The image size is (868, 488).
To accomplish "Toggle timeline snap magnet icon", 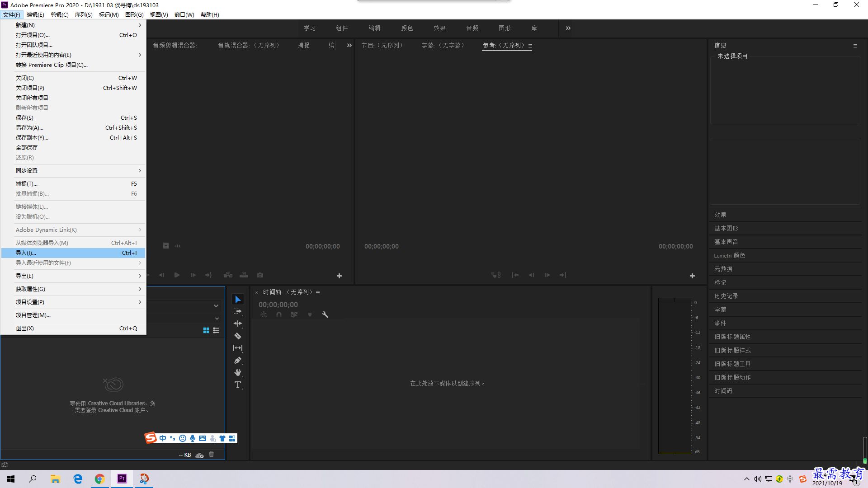I will click(279, 314).
